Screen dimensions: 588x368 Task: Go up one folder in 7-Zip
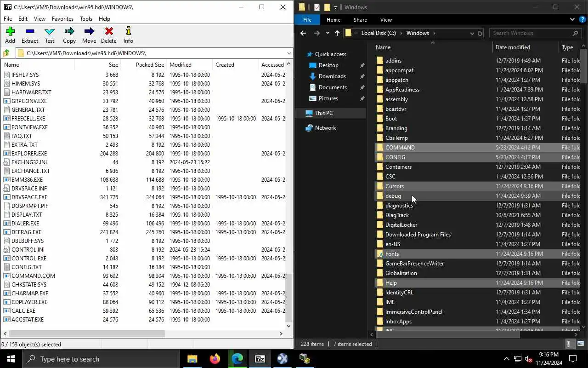(x=6, y=53)
